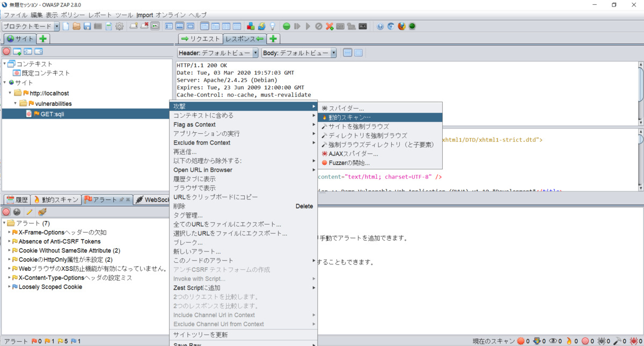Switch to the Response tab
Screen dimensions: 644x346
coord(245,39)
